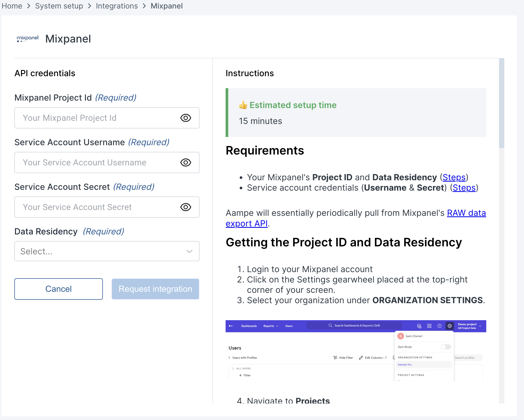Show the Mixpanel Project Id value

[185, 118]
